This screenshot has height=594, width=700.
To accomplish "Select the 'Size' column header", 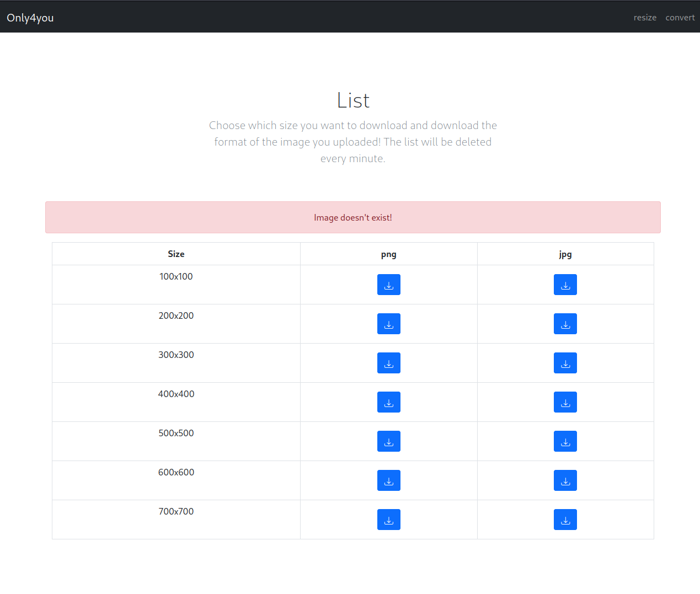I will [176, 254].
